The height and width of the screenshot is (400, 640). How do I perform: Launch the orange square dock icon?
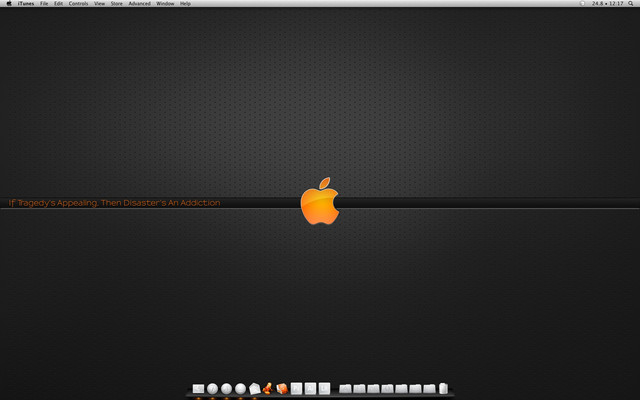[x=282, y=388]
